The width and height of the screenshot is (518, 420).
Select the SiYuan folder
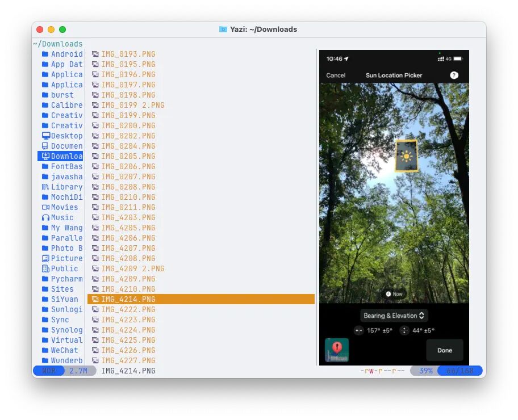(62, 300)
